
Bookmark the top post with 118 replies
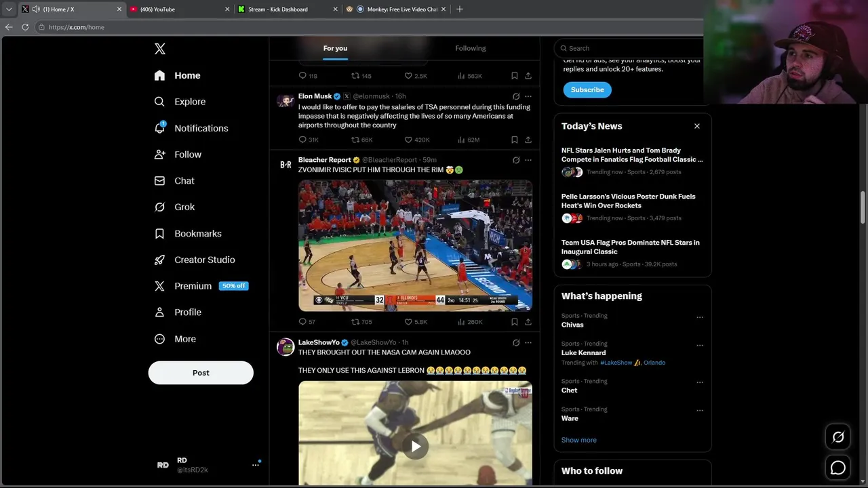[515, 76]
